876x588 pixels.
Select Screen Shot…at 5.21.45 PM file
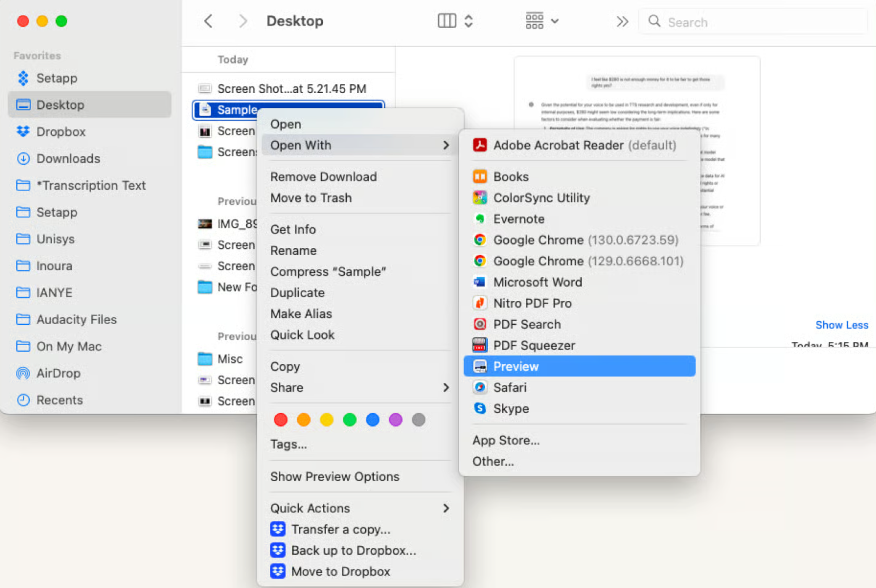pos(288,89)
